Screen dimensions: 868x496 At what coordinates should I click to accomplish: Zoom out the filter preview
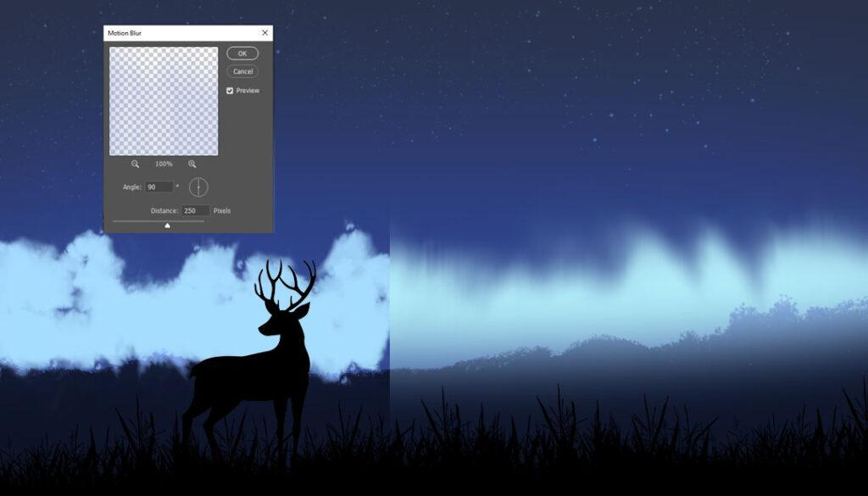click(x=135, y=164)
